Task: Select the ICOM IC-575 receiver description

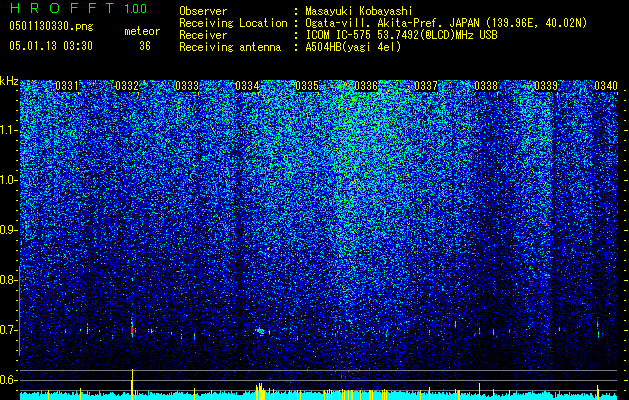Action: (x=401, y=35)
